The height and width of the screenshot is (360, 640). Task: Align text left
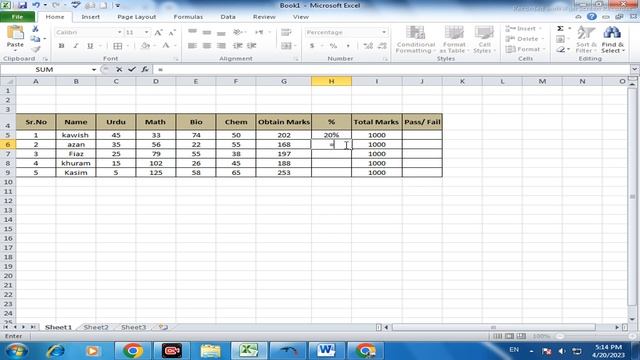192,46
